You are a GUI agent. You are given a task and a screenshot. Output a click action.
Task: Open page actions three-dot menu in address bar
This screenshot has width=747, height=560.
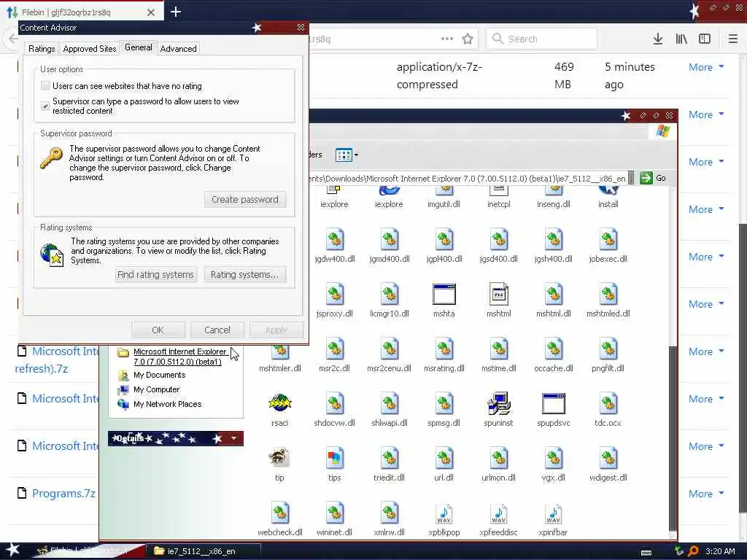click(x=447, y=39)
